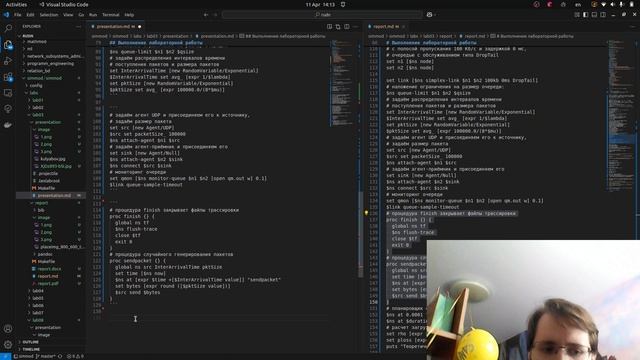Expand the config folder
Screen dimensions: 640x360
pos(51,85)
